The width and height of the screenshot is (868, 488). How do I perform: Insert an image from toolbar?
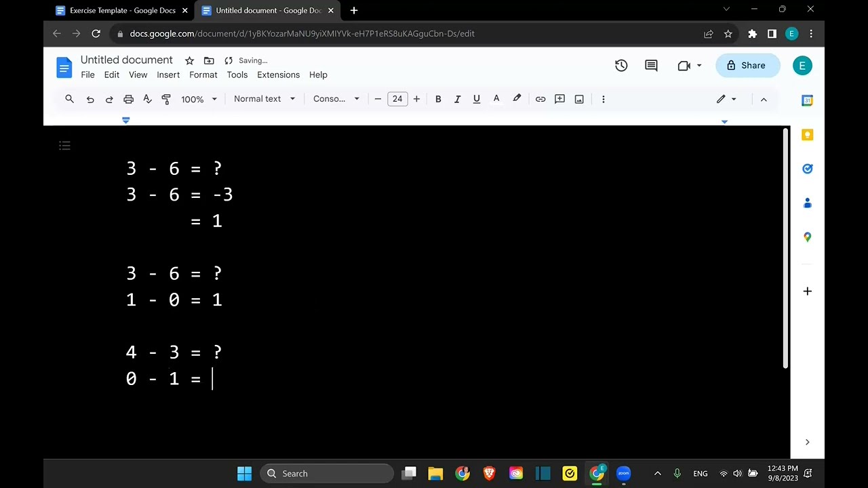tap(579, 99)
